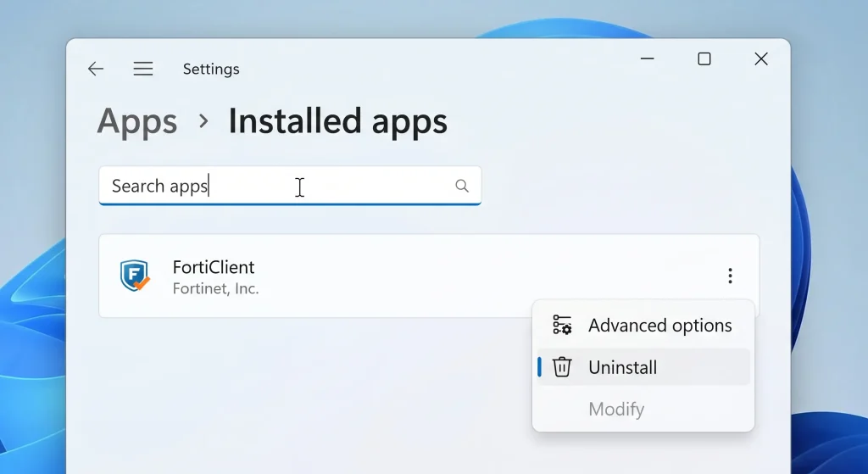The image size is (868, 474).
Task: Select the FortiClient app name
Action: coord(214,267)
